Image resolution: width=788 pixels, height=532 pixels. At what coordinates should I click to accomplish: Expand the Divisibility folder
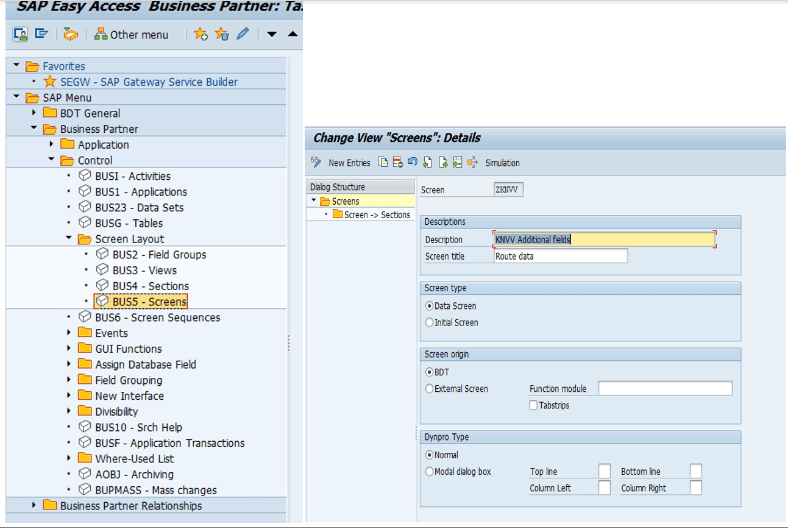coord(69,411)
